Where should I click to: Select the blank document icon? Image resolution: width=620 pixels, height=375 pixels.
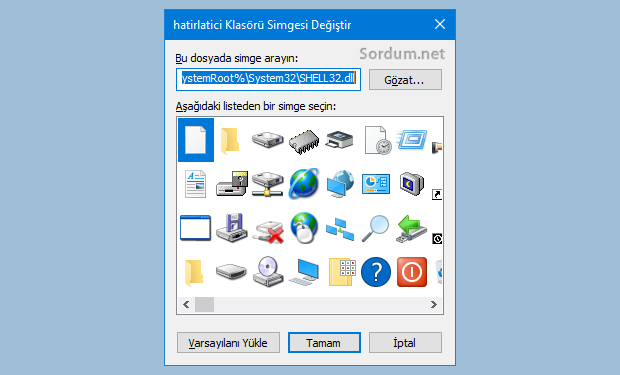coord(196,140)
